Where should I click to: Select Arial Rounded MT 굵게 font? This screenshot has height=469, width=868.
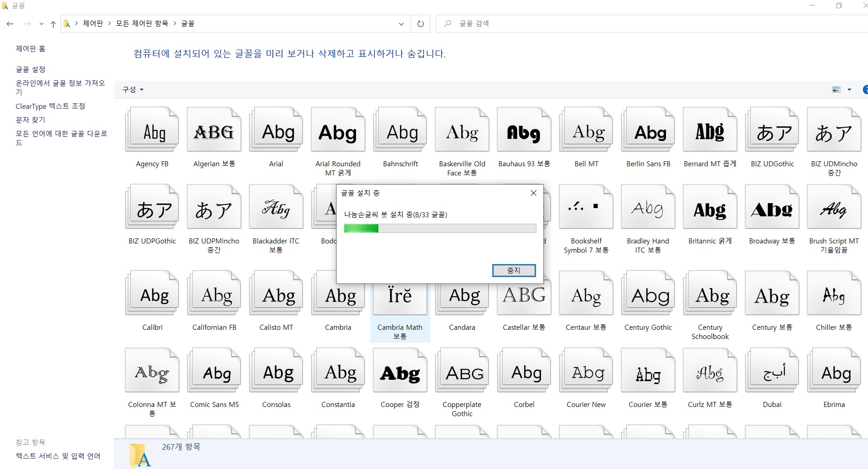click(x=338, y=130)
